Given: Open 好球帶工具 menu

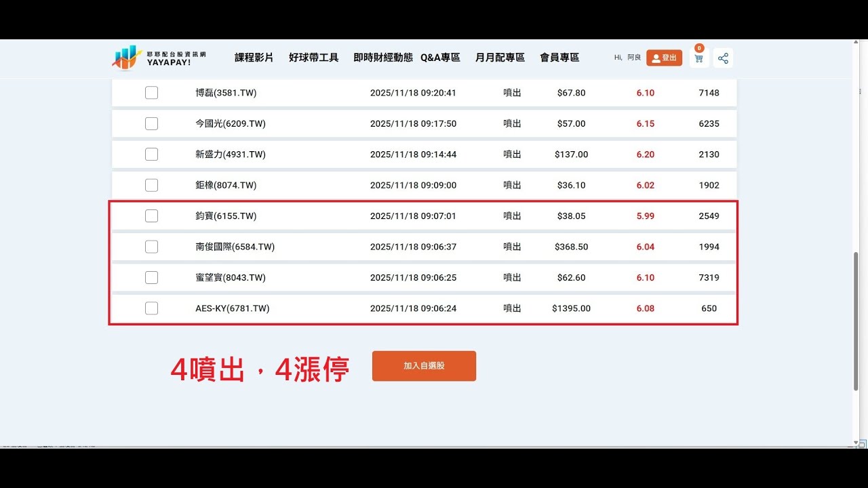Looking at the screenshot, I should [314, 58].
